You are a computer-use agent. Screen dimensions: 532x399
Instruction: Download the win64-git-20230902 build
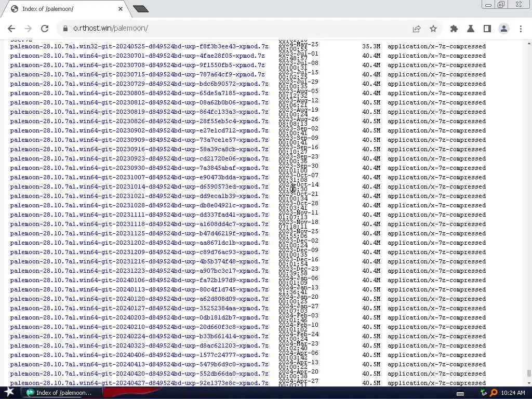139,130
